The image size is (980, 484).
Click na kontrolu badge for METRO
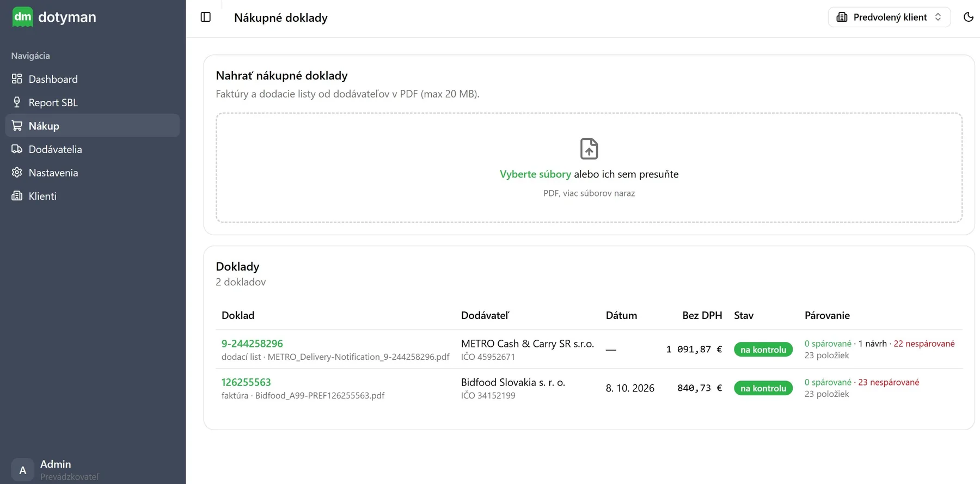763,350
